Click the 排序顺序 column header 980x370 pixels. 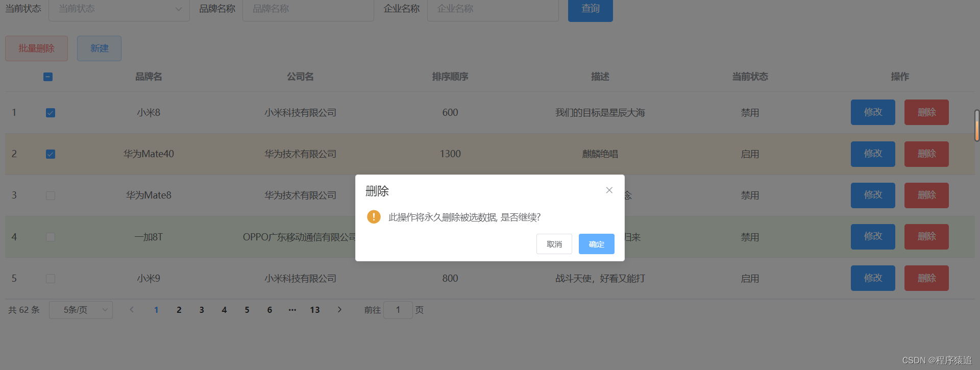450,77
